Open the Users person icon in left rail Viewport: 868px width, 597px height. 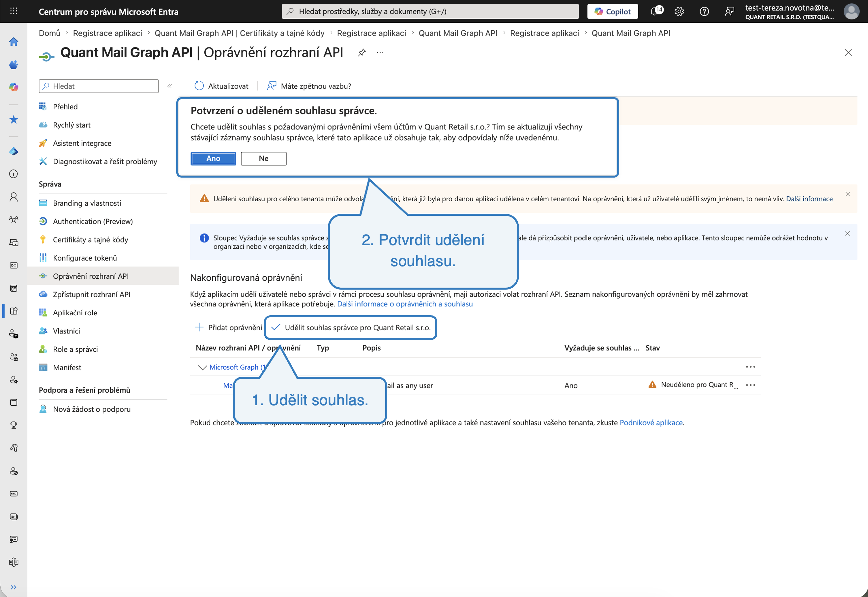14,197
